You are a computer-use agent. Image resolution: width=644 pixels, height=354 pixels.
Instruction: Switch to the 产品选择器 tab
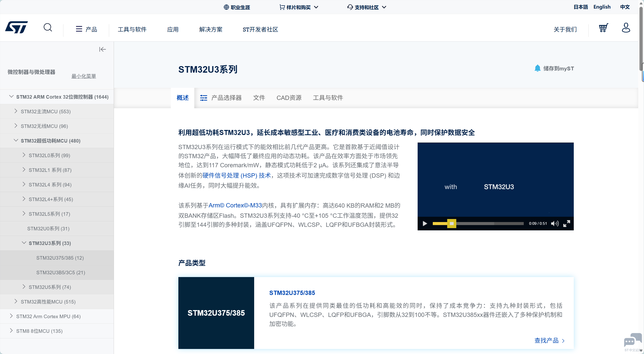(221, 98)
